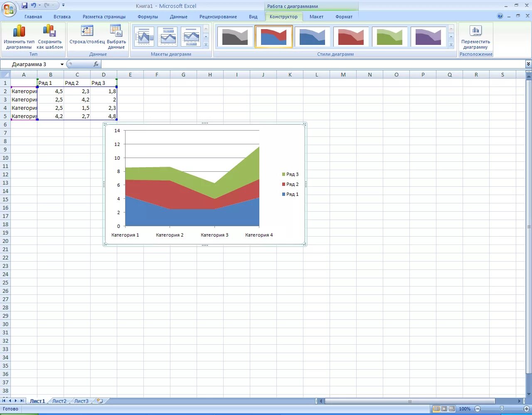Viewport: 532px width, 415px height.
Task: Switch to Лист2 sheet tab
Action: pos(59,401)
